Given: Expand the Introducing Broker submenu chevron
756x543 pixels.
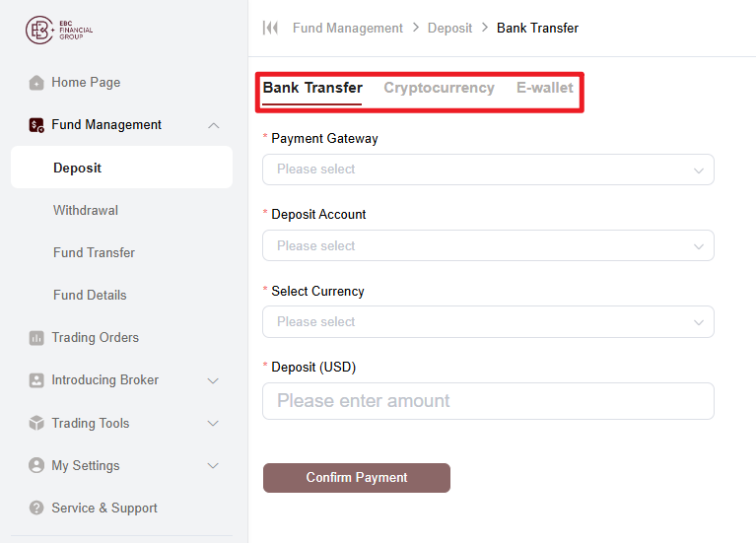Looking at the screenshot, I should [213, 381].
